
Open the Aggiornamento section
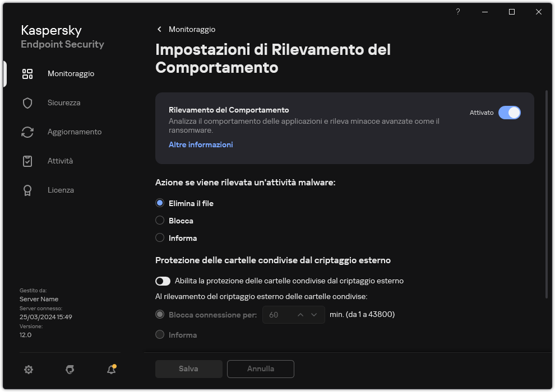(74, 132)
